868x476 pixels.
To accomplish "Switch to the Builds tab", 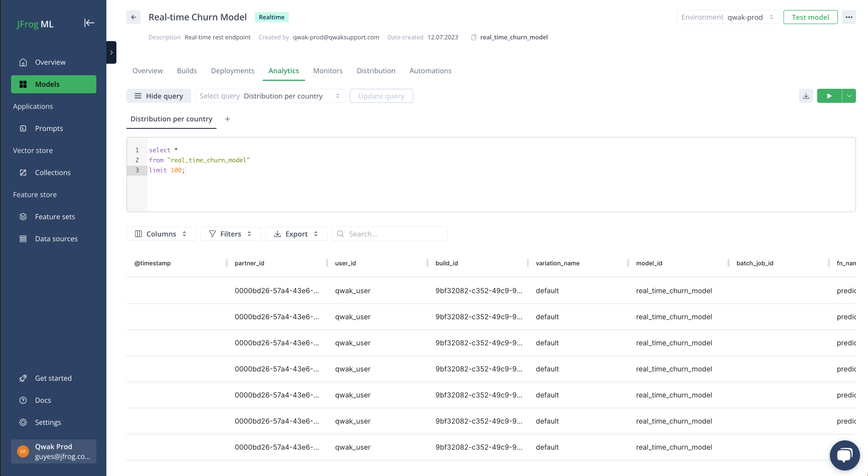I will pyautogui.click(x=187, y=71).
